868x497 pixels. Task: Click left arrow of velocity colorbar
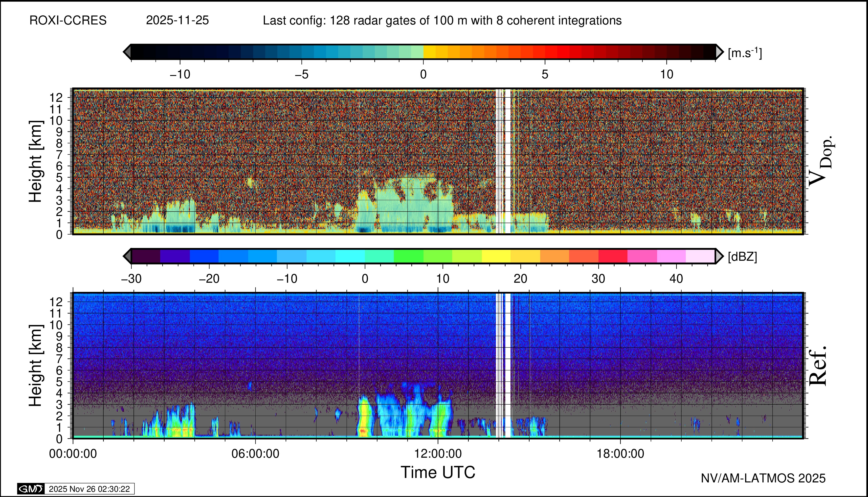(127, 52)
